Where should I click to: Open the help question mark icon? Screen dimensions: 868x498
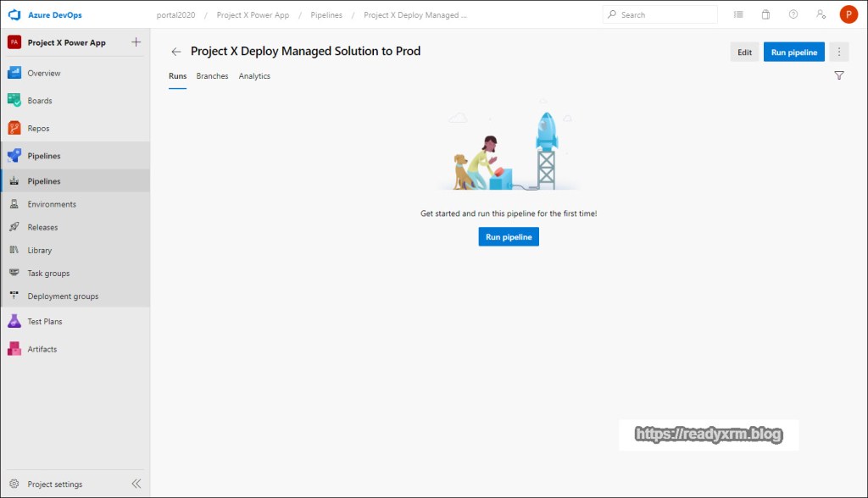[x=793, y=15]
